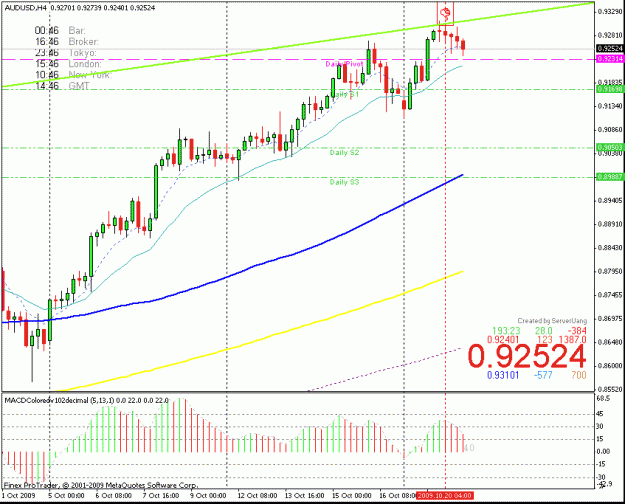Click the green 0.89887 S3 price tag
Image resolution: width=625 pixels, height=504 pixels.
point(610,177)
